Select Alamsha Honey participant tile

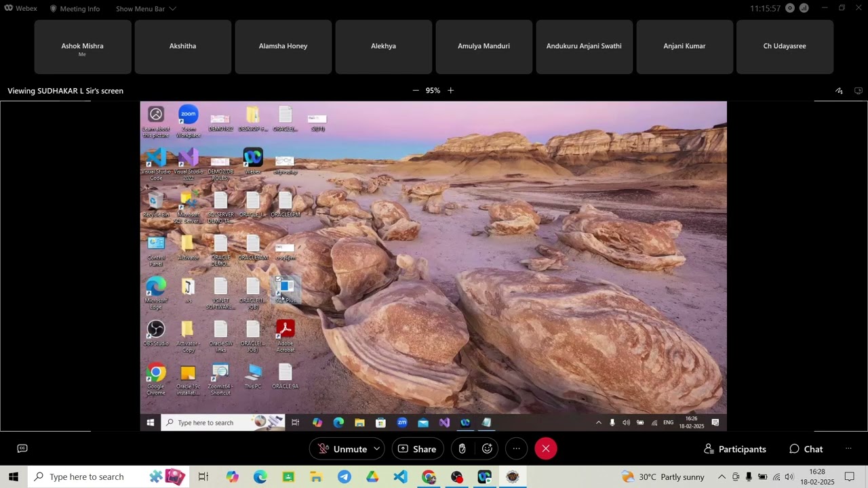(283, 46)
